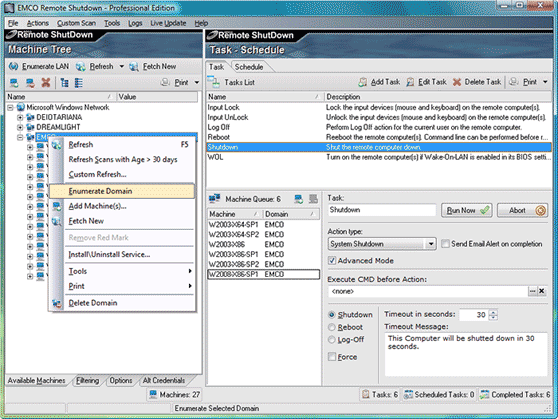Select the Shutdown radio button
558x419 pixels.
coord(332,315)
